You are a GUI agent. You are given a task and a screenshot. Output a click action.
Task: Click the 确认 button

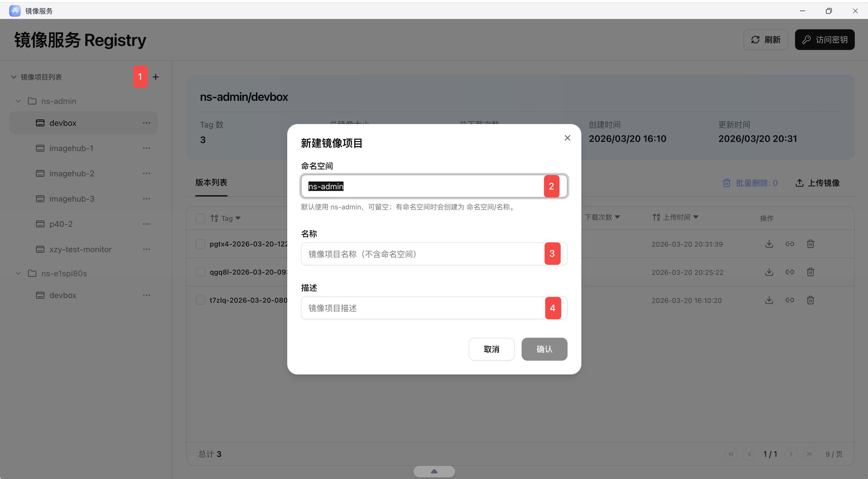[x=545, y=349]
